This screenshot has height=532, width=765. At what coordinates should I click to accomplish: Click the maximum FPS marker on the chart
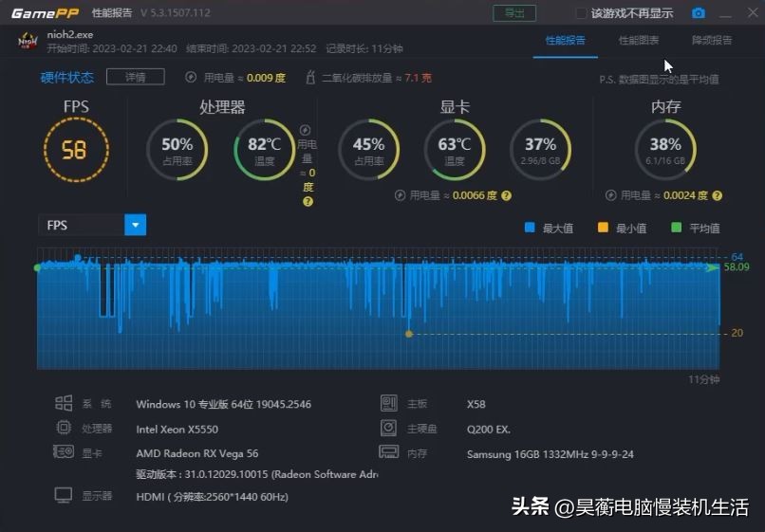78,257
